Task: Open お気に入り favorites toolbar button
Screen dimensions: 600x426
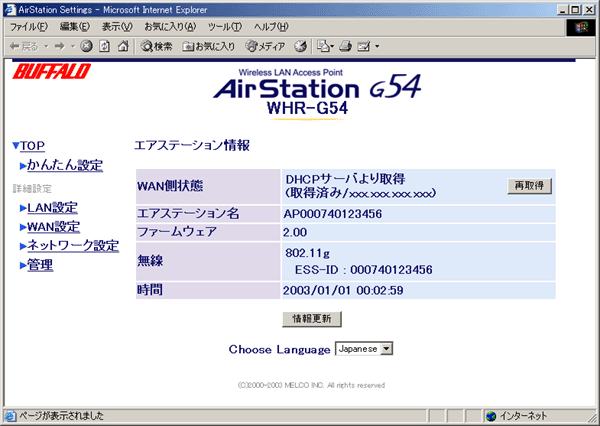Action: click(x=209, y=47)
